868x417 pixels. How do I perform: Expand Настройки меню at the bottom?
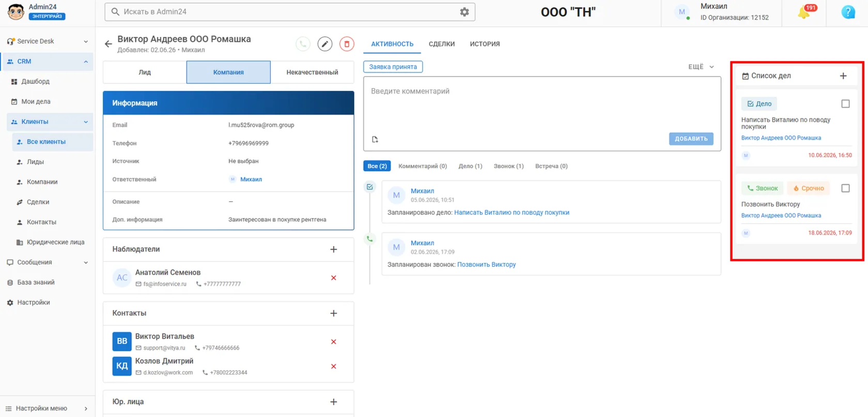48,408
